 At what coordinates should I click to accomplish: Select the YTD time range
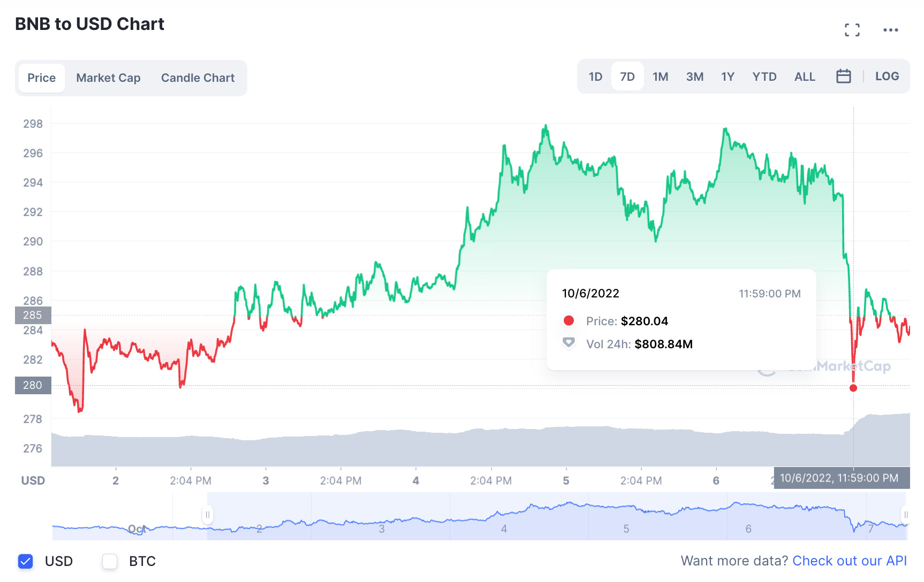764,76
